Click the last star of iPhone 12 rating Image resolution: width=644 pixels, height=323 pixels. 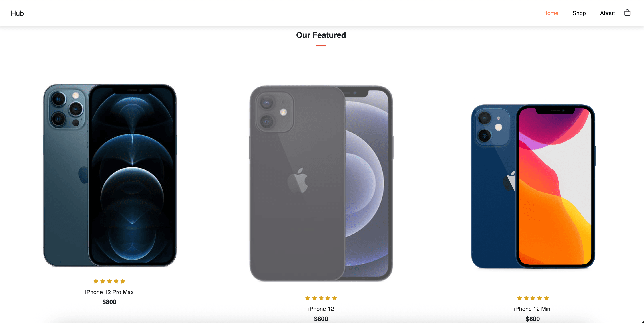(334, 298)
